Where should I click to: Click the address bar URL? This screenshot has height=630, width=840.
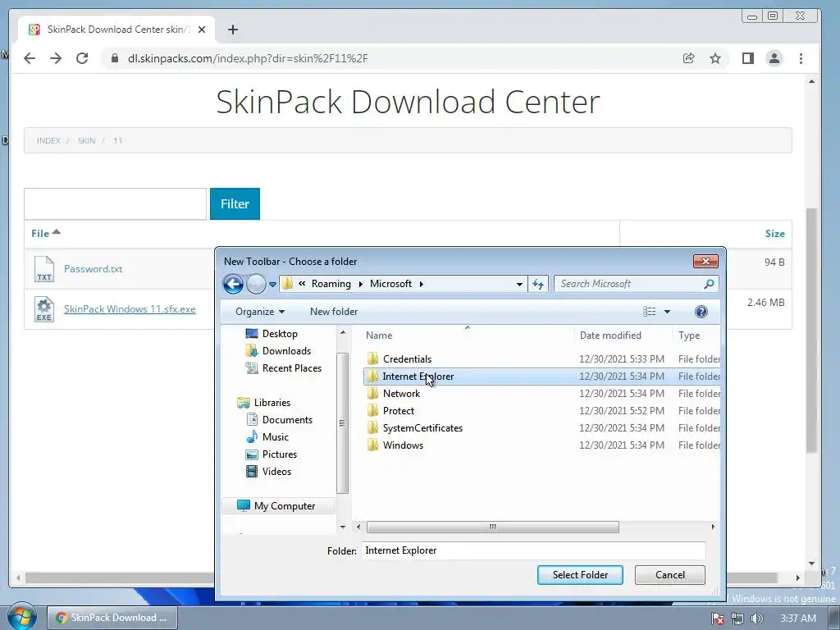click(248, 58)
